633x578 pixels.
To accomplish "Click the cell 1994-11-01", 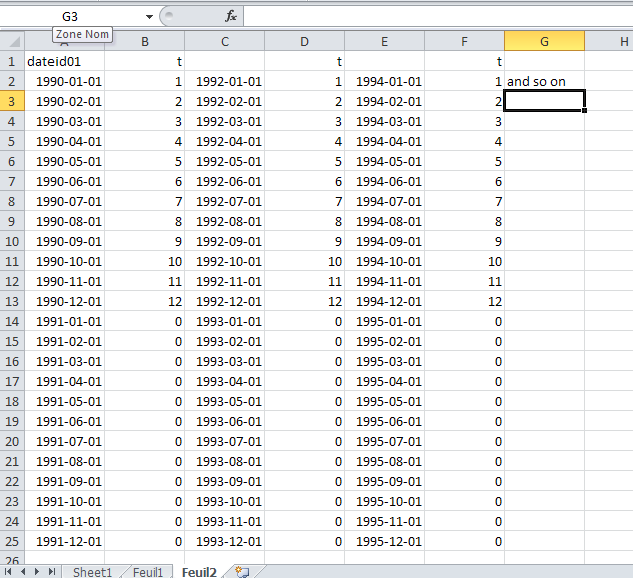I will pos(384,281).
